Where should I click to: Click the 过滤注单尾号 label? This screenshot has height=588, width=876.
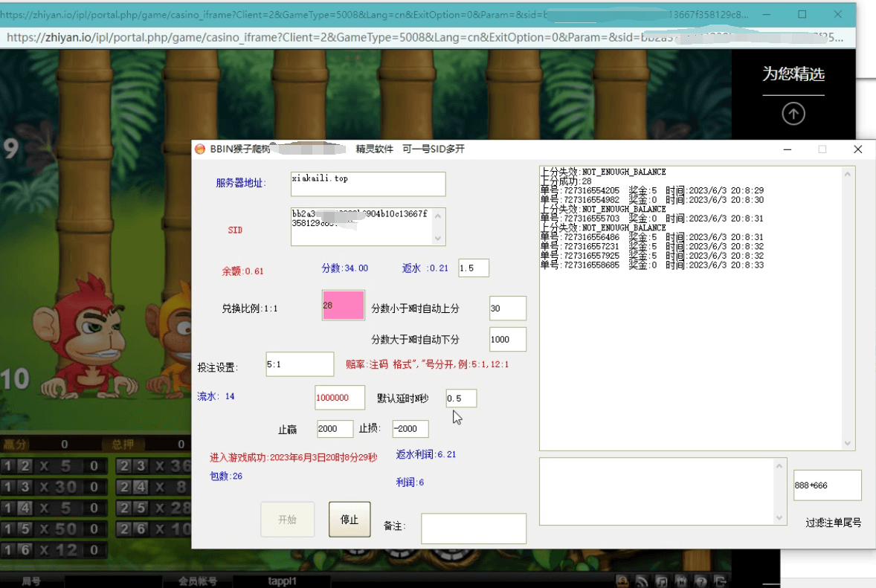tap(833, 523)
